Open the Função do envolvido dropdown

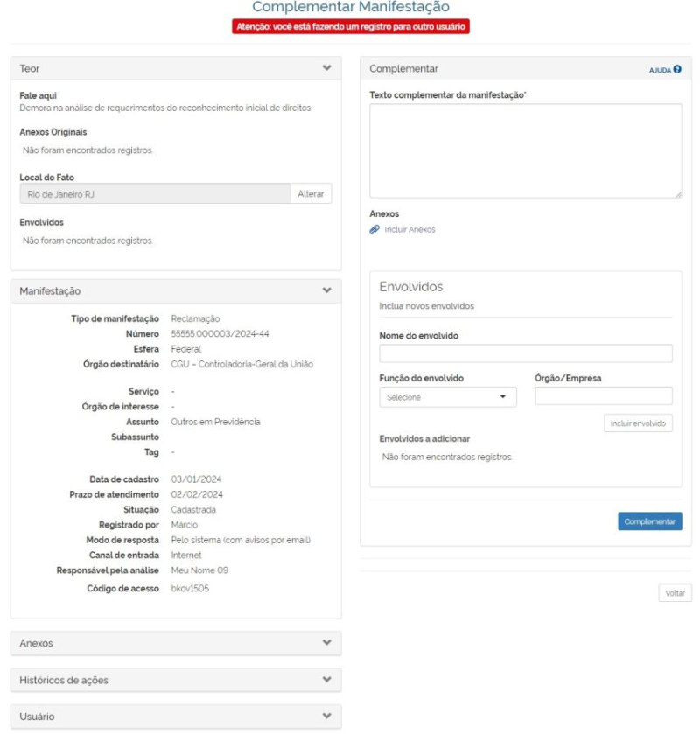pyautogui.click(x=447, y=397)
